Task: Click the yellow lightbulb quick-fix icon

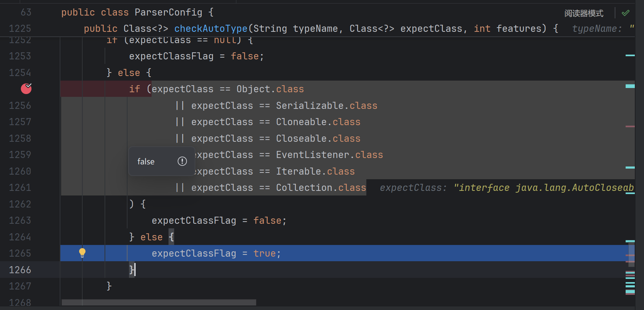Action: [82, 253]
